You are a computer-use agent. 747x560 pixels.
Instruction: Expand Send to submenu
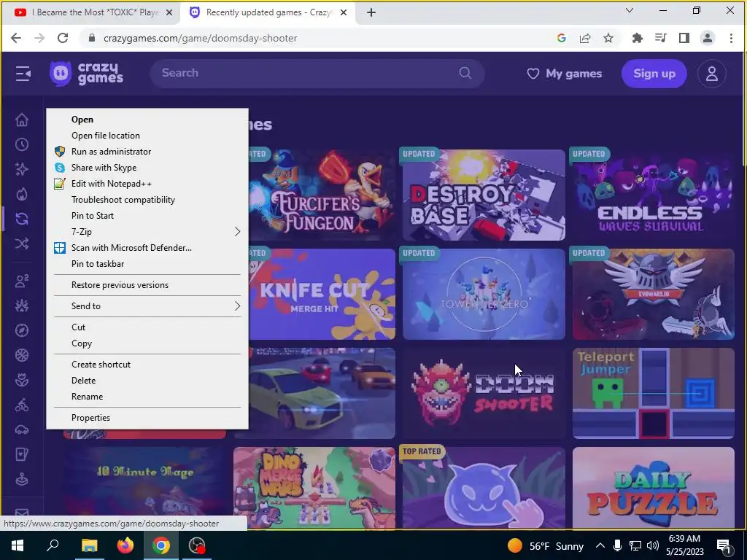coord(147,306)
